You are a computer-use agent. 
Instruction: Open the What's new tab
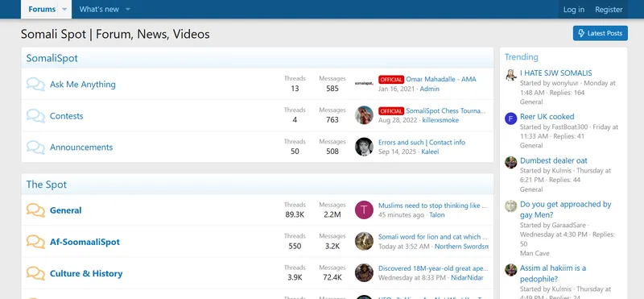(99, 10)
